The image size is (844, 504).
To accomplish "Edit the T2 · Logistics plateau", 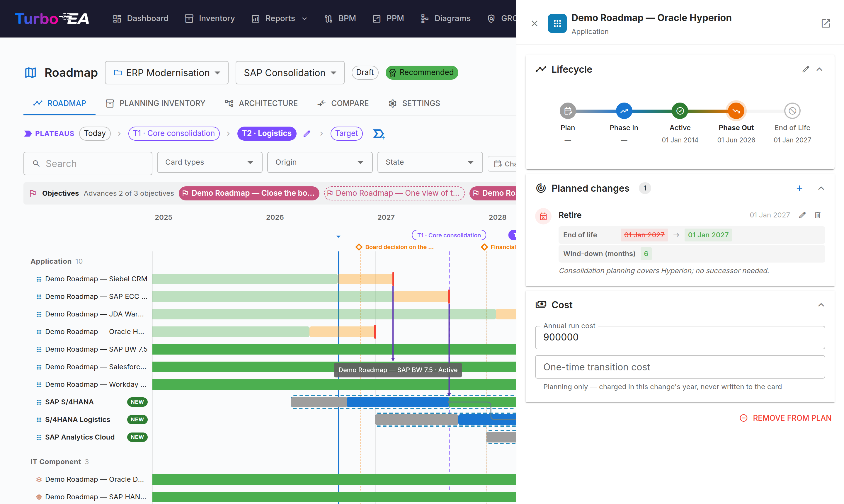I will 307,134.
